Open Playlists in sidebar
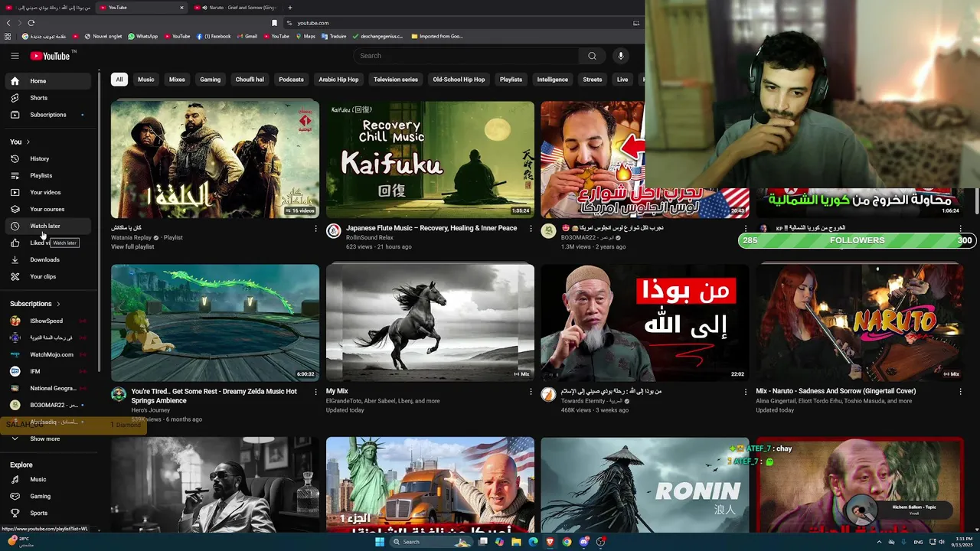 (50, 176)
